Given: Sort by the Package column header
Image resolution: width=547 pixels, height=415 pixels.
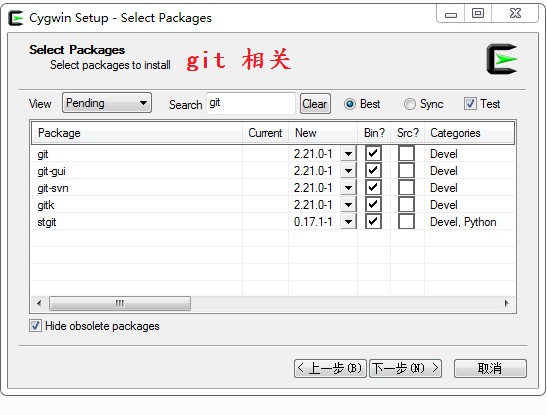Looking at the screenshot, I should pos(137,133).
